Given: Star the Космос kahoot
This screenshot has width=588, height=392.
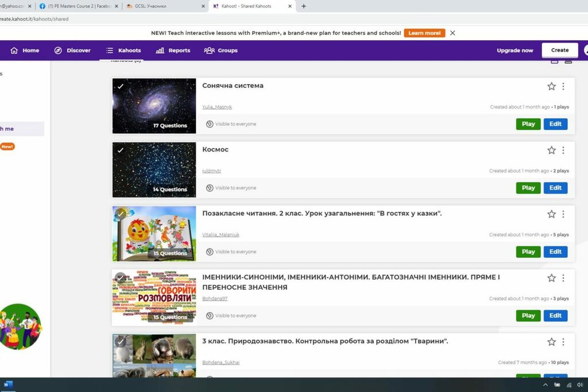Looking at the screenshot, I should click(x=551, y=150).
